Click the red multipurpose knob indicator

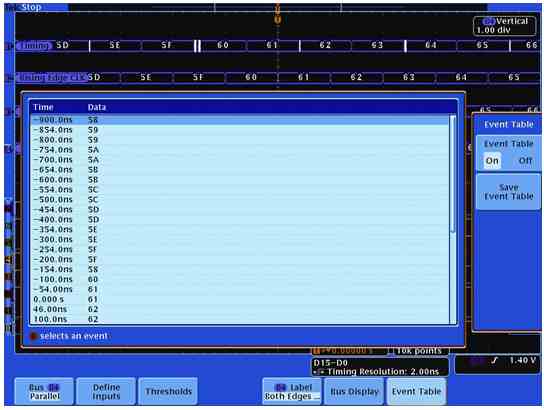33,336
